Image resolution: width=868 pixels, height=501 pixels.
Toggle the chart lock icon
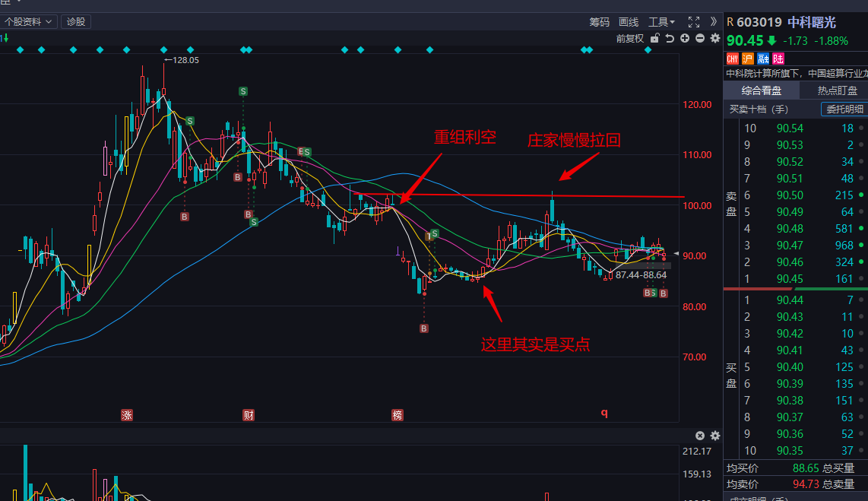click(654, 38)
